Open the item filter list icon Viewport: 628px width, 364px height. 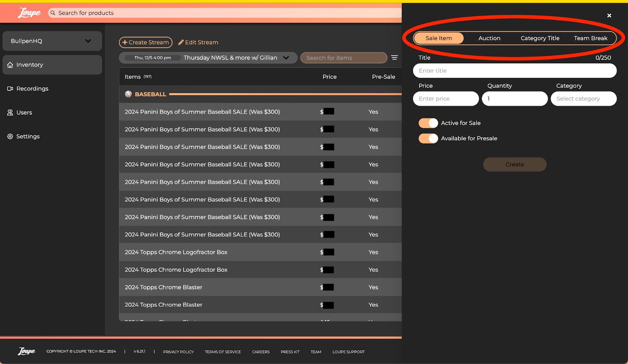tap(394, 58)
